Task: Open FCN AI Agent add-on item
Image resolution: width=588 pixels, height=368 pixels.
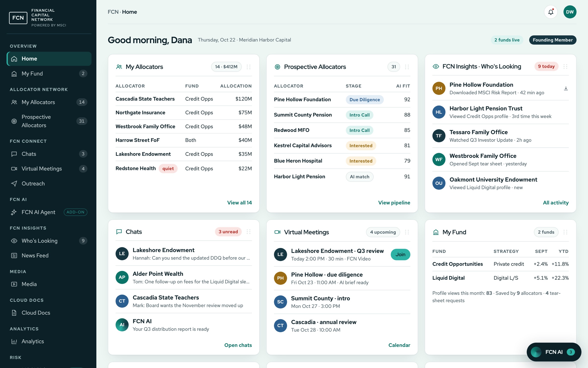Action: (x=49, y=212)
